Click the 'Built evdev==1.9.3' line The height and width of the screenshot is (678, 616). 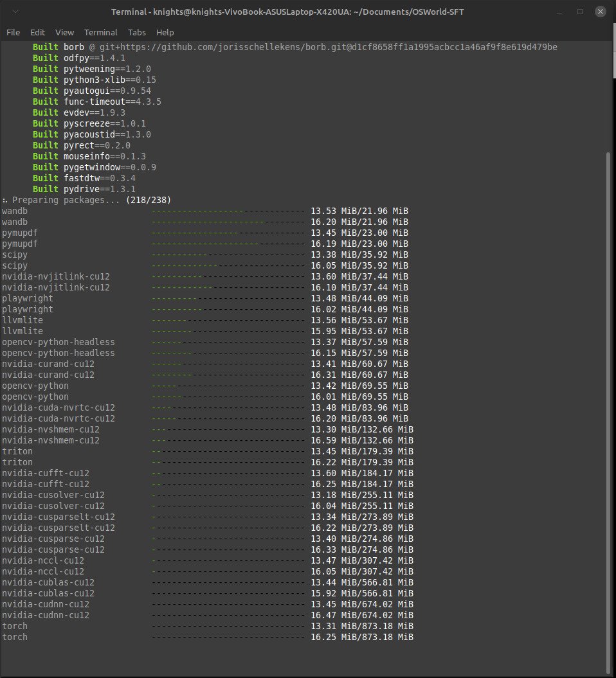tap(79, 112)
